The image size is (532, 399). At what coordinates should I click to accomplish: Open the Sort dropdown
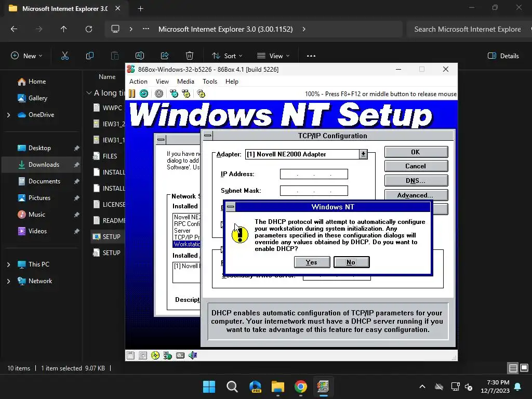click(227, 56)
